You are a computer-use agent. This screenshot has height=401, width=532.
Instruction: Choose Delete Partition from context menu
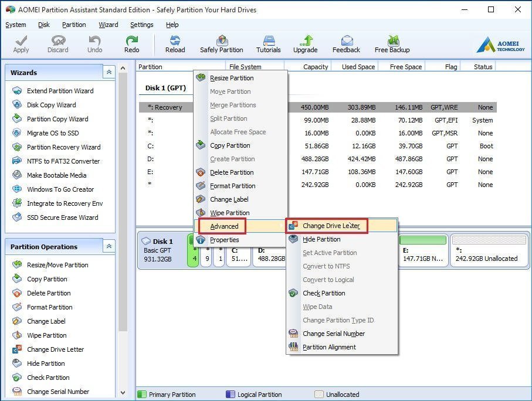pos(240,172)
